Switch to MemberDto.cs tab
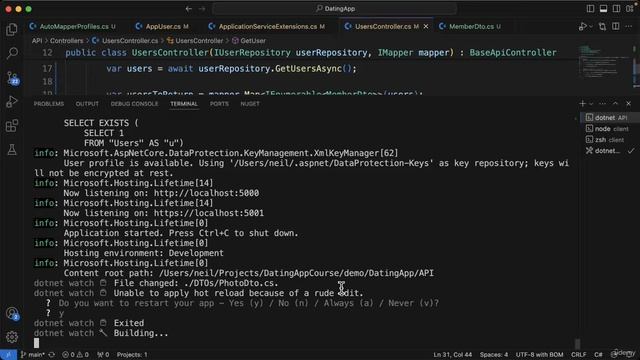640x360 pixels. coord(470,27)
